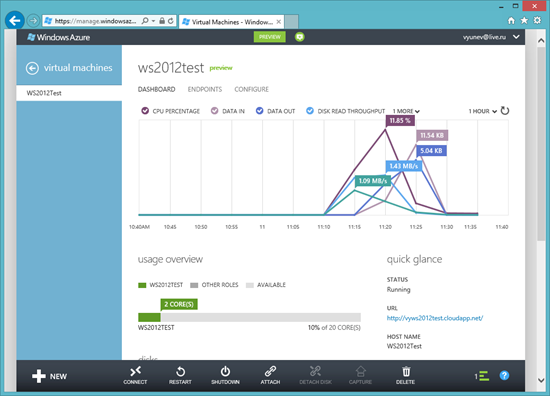The height and width of the screenshot is (396, 550).
Task: Click the search magnifier in address bar
Action: [x=145, y=21]
